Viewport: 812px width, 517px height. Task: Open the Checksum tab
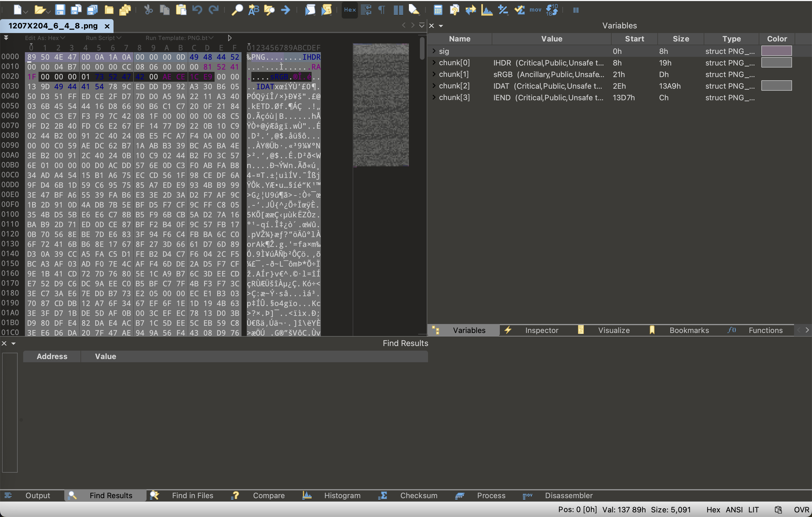[x=418, y=495]
